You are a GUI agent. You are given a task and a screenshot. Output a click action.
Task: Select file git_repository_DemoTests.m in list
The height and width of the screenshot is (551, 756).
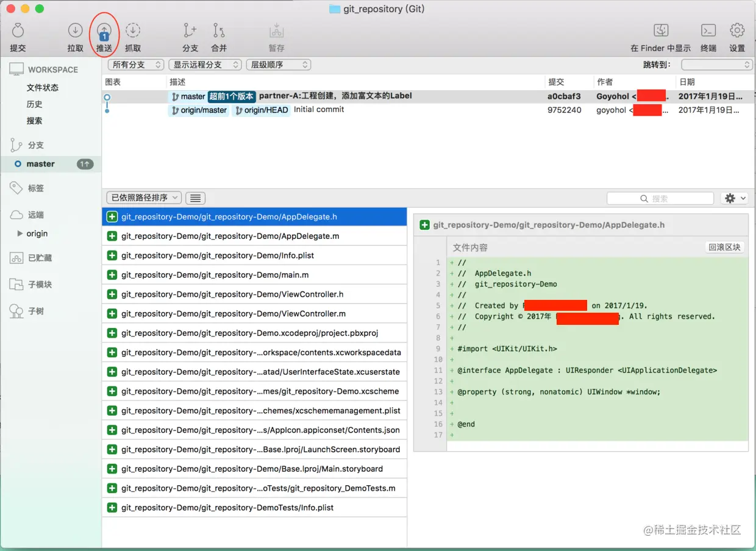(254, 488)
